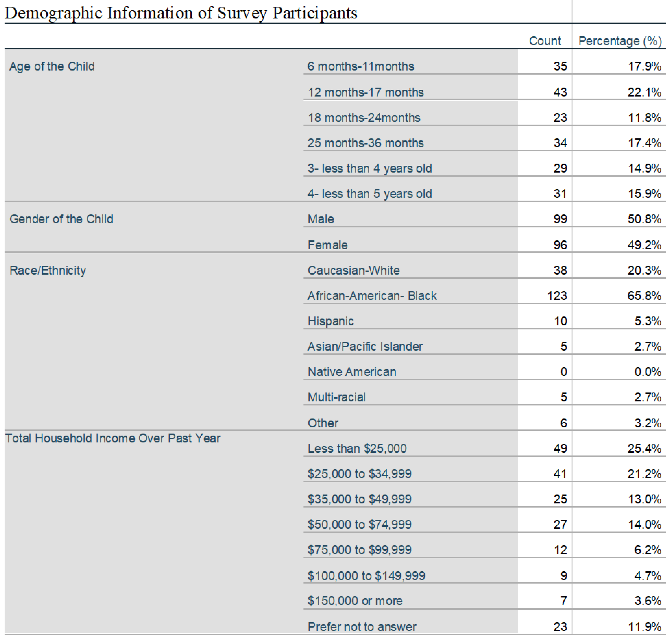This screenshot has height=641, width=672.
Task: Click 'Total Household Income Over Past Year' label
Action: [x=112, y=438]
